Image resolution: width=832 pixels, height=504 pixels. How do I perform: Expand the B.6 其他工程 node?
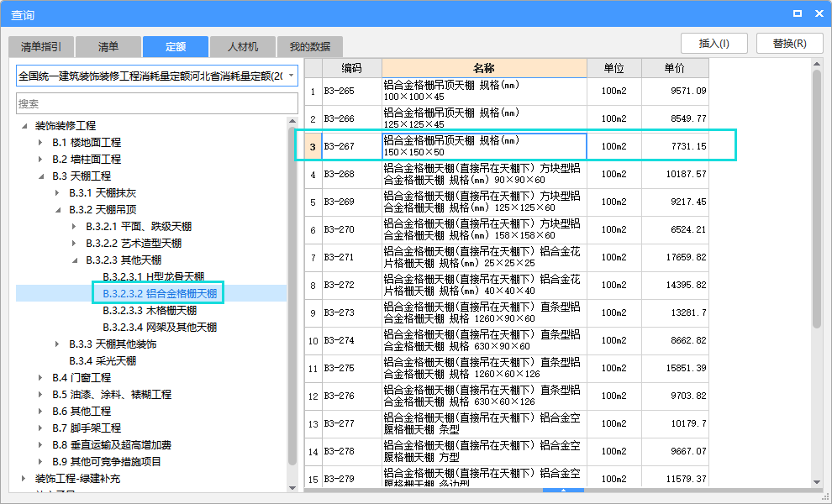click(x=41, y=411)
